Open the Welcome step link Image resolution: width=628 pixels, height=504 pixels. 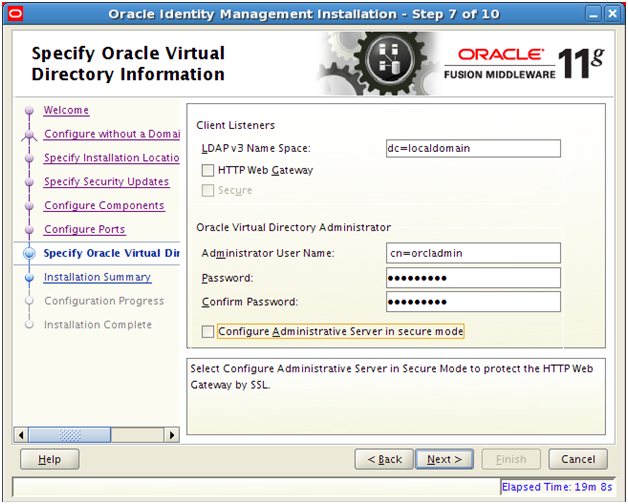[x=66, y=110]
